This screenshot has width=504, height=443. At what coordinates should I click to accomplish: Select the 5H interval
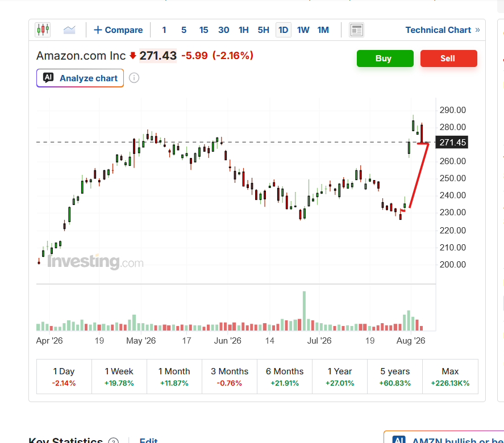[x=263, y=30]
